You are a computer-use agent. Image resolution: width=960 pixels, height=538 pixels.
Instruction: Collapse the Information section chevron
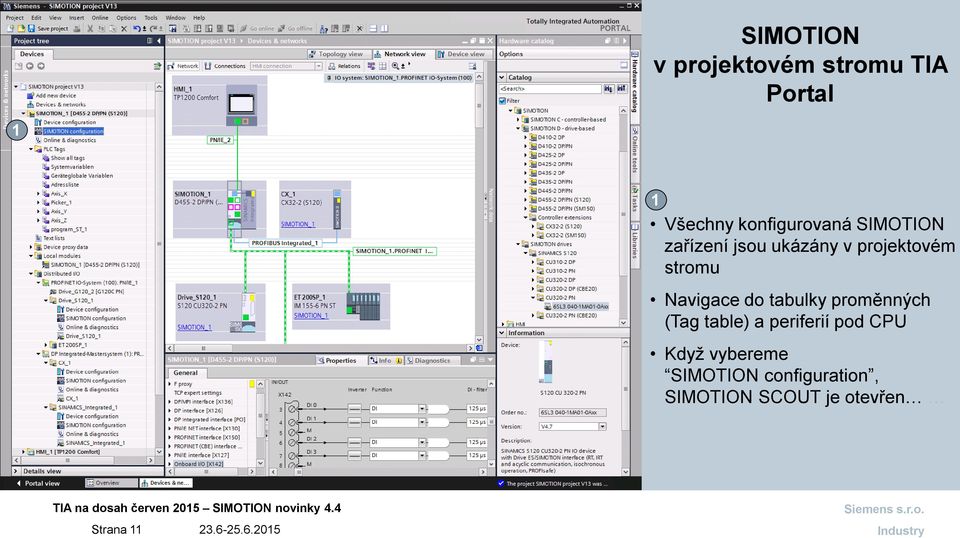click(x=502, y=333)
